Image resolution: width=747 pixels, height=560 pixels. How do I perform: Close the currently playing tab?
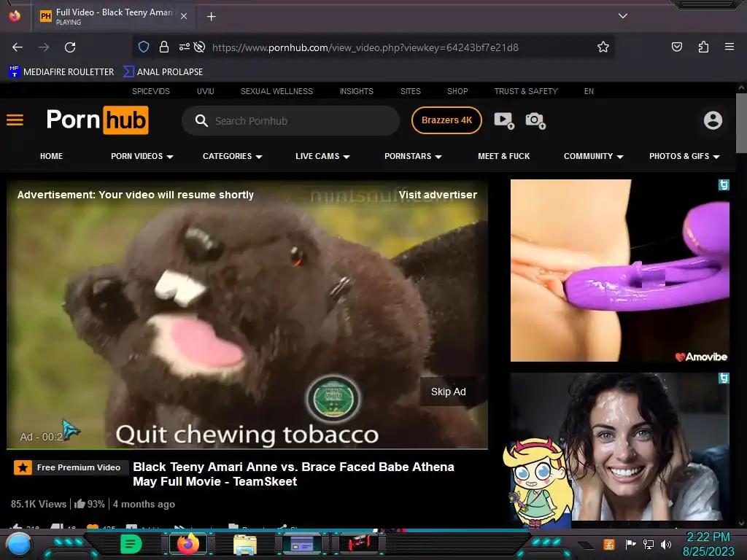coord(184,16)
